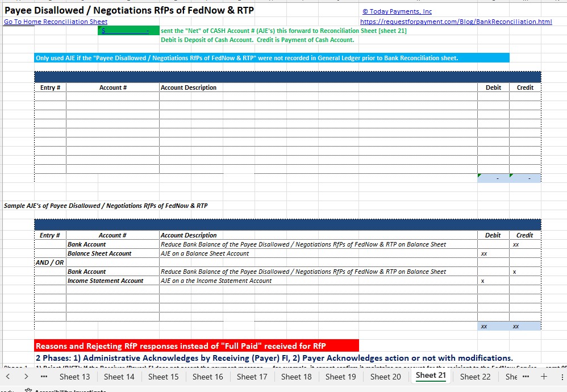
Task: Click the italic 'Debit' header in the sample table
Action: pyautogui.click(x=493, y=235)
